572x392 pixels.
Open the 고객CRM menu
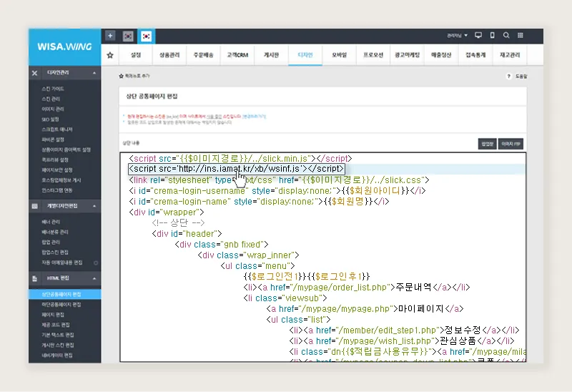click(237, 55)
